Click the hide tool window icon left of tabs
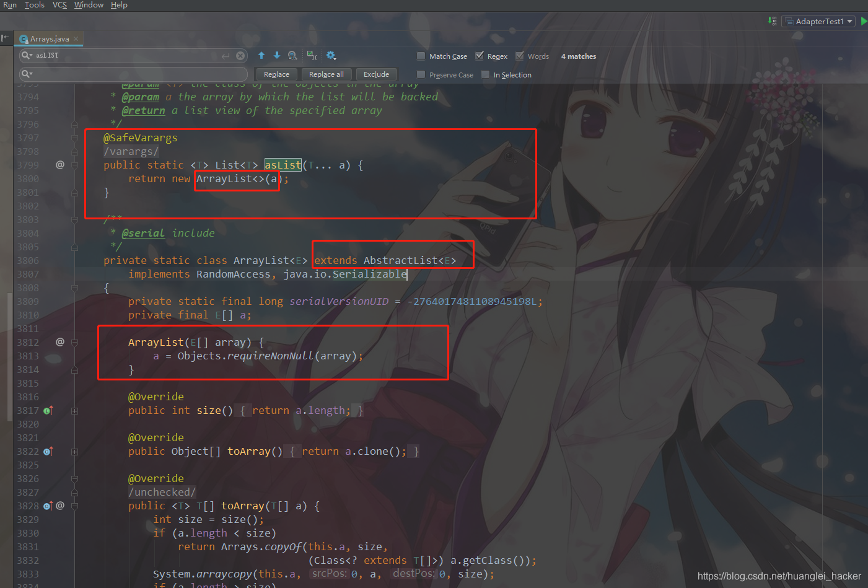Viewport: 868px width, 588px height. [6, 38]
